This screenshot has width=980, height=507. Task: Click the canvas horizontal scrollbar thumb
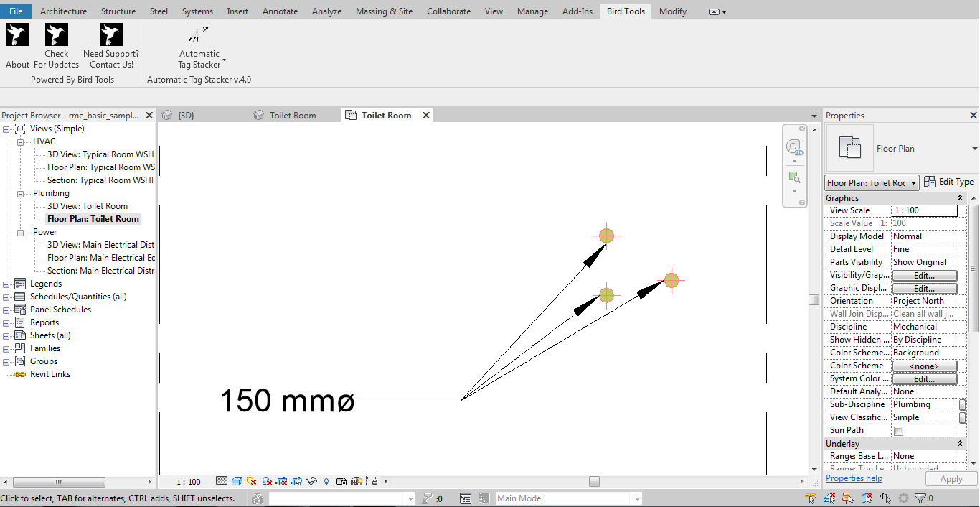point(594,482)
